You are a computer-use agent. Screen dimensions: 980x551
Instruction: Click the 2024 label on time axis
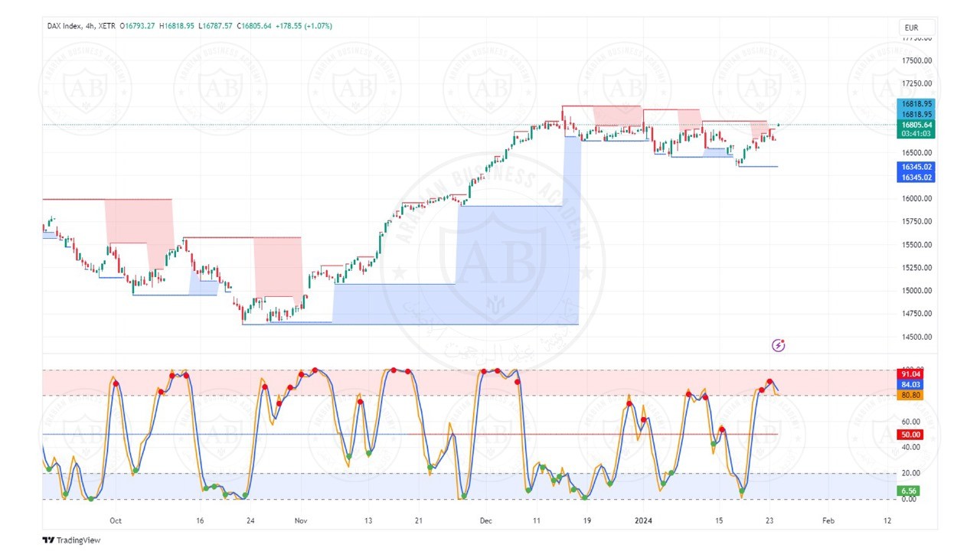[642, 520]
